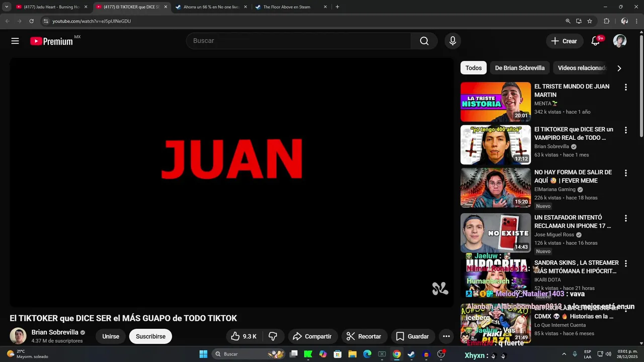
Task: Open Steam from the taskbar
Action: tap(411, 354)
